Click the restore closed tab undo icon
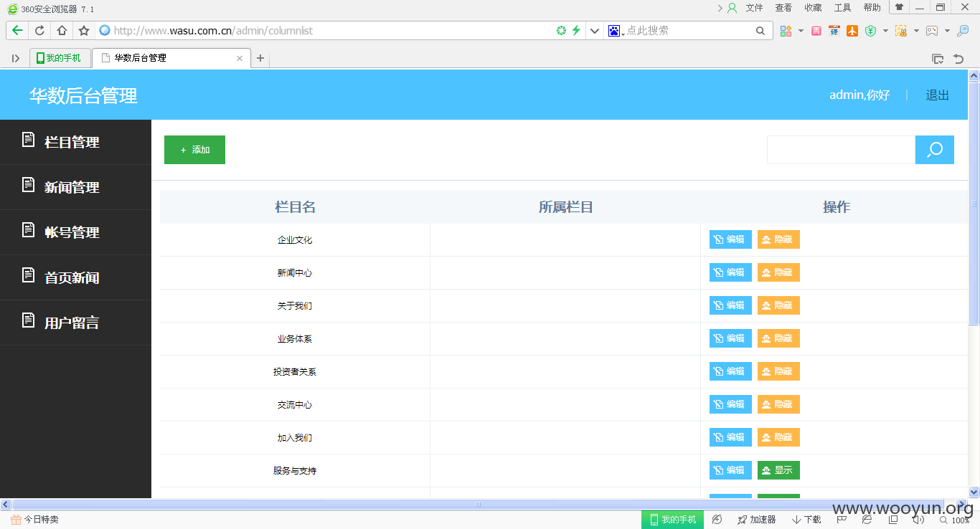Screen dimensions: 980x529 (958, 59)
